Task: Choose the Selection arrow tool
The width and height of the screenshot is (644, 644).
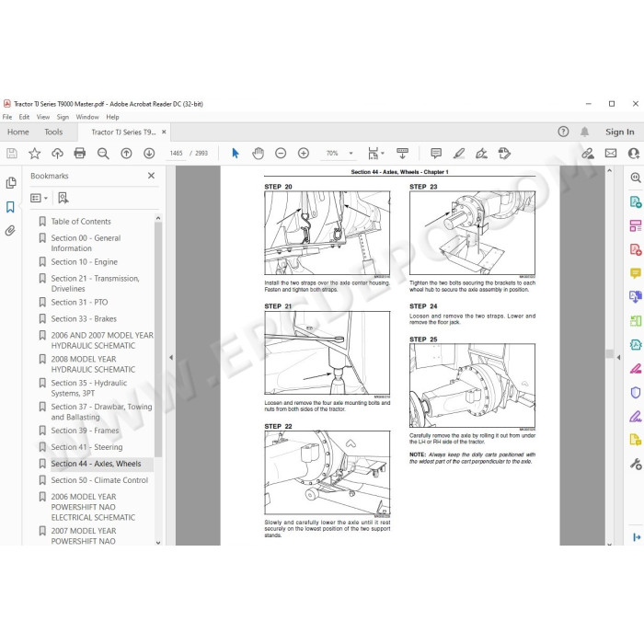Action: [236, 154]
